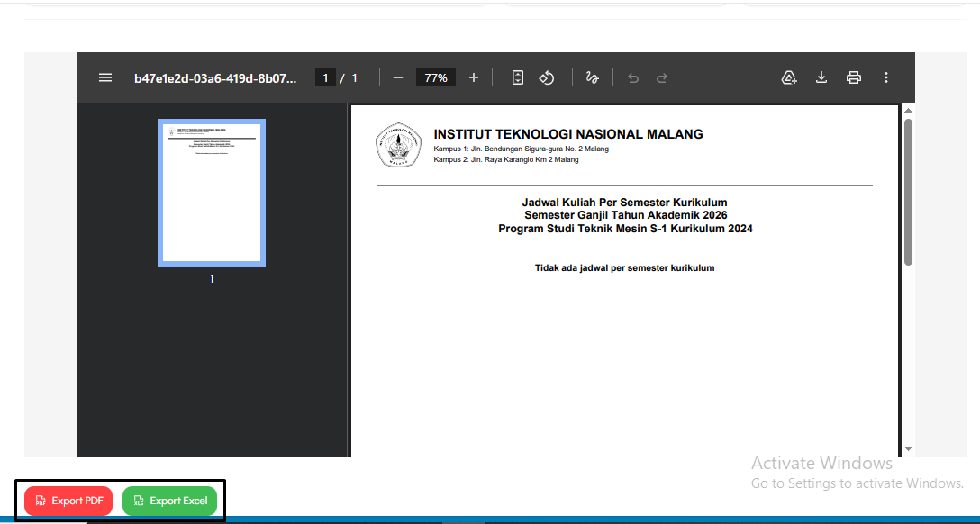
Task: Open the more actions three-dot menu
Action: point(886,77)
